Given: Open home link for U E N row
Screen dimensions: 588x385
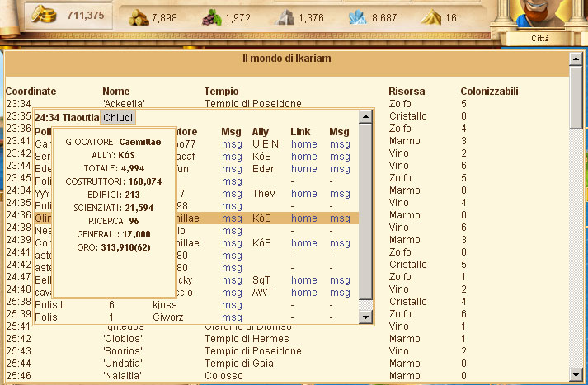Looking at the screenshot, I should pyautogui.click(x=304, y=144).
